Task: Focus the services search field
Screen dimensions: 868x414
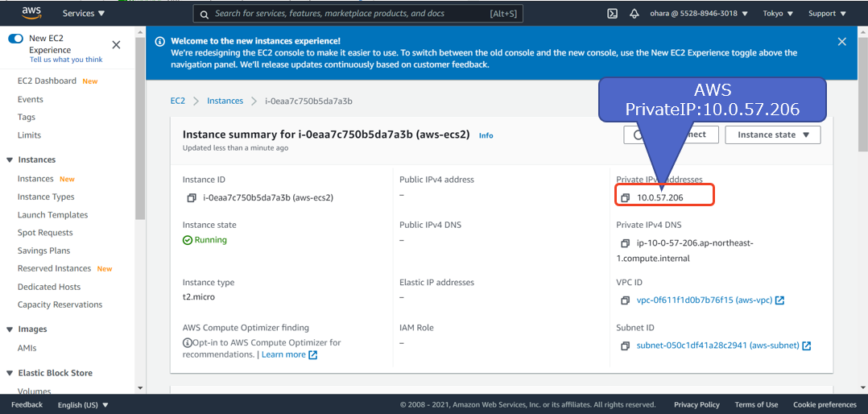Action: [x=358, y=14]
